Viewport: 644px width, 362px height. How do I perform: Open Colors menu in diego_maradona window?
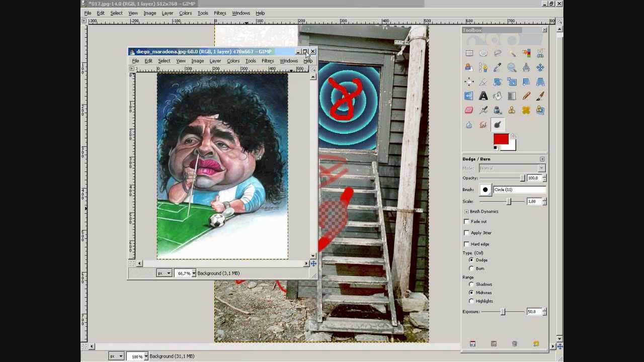233,61
